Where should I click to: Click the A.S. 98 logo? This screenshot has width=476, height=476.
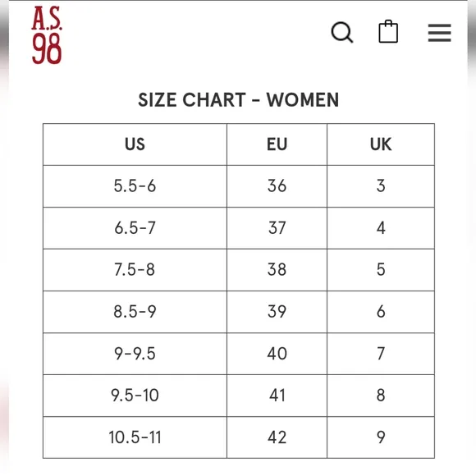point(47,35)
